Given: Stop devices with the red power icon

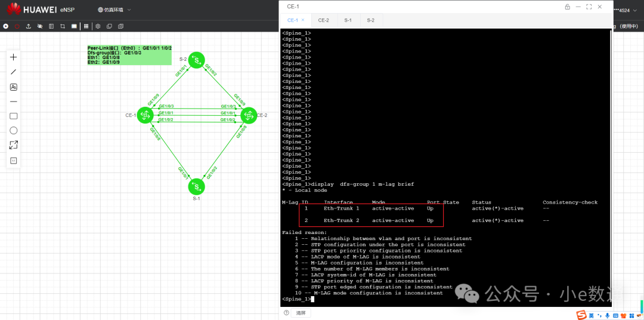Looking at the screenshot, I should coord(17,26).
